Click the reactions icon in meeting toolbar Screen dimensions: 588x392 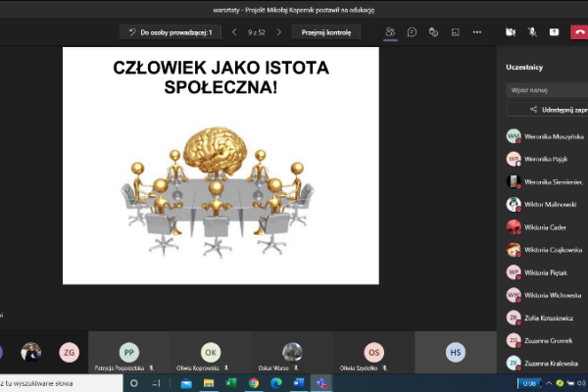(433, 31)
